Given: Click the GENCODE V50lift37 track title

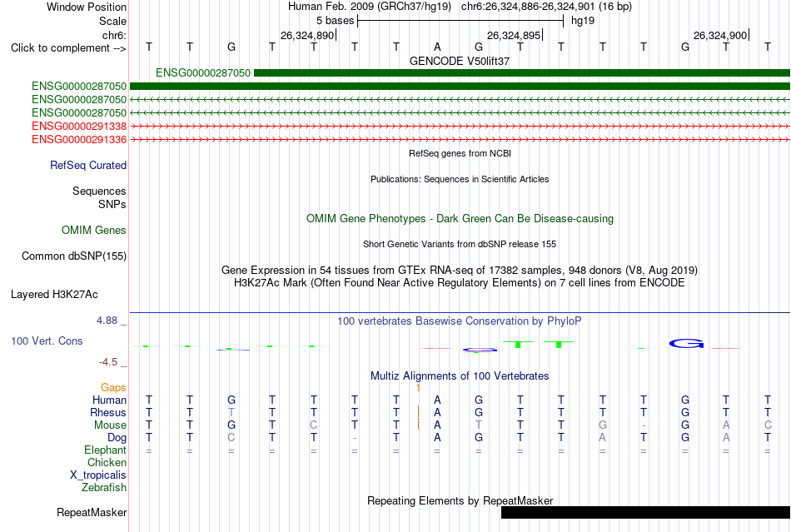Looking at the screenshot, I should pyautogui.click(x=460, y=61).
